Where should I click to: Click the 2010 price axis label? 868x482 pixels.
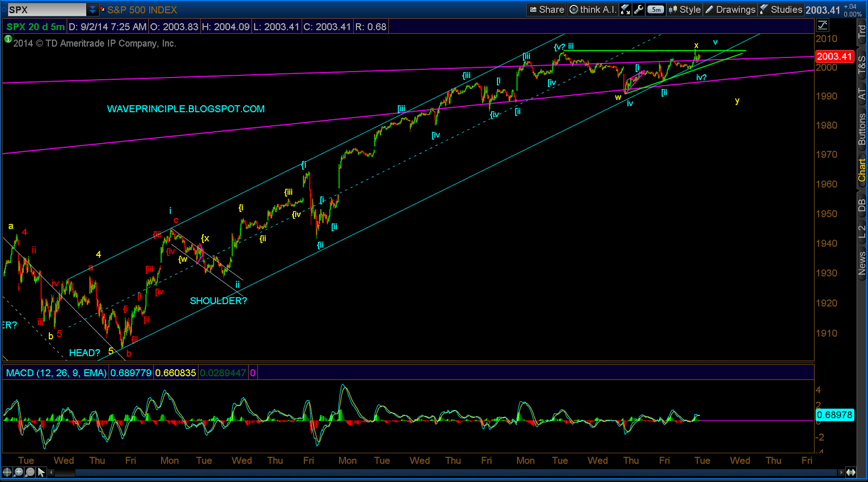click(826, 38)
